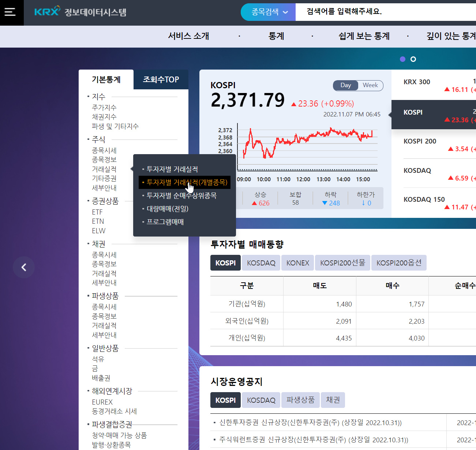This screenshot has width=476, height=450.
Task: Select 채권 tab under 시장운영공지
Action: point(333,400)
